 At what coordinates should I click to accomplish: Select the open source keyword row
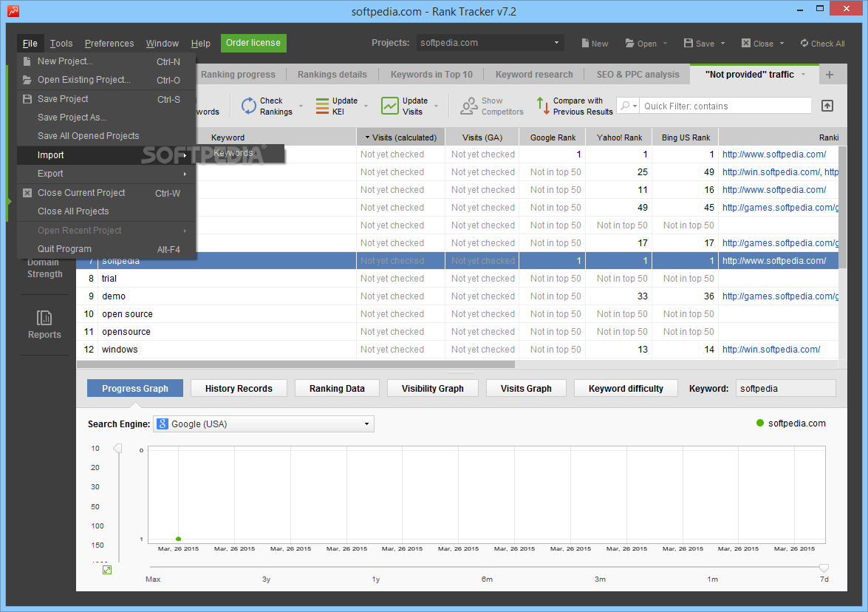[x=458, y=314]
